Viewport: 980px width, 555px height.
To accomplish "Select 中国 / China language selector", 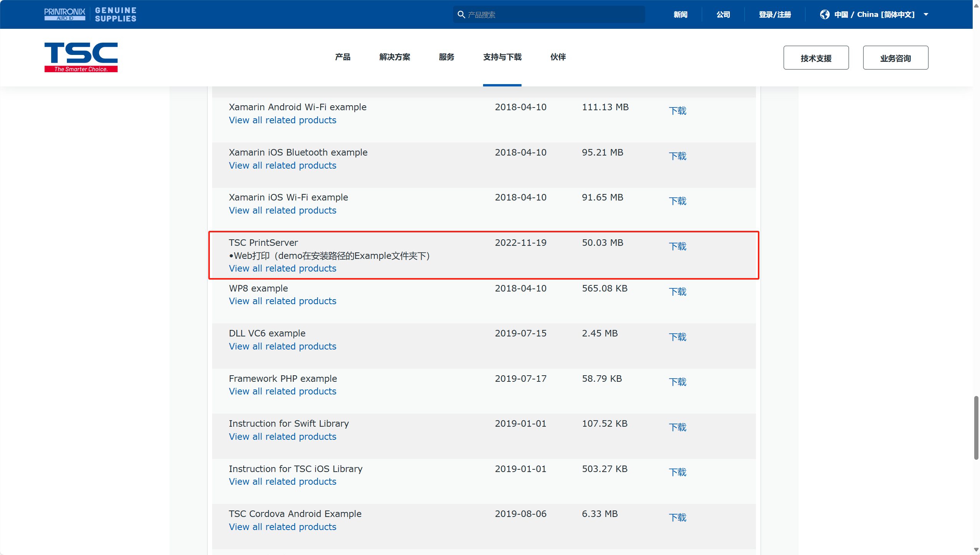I will click(x=874, y=15).
